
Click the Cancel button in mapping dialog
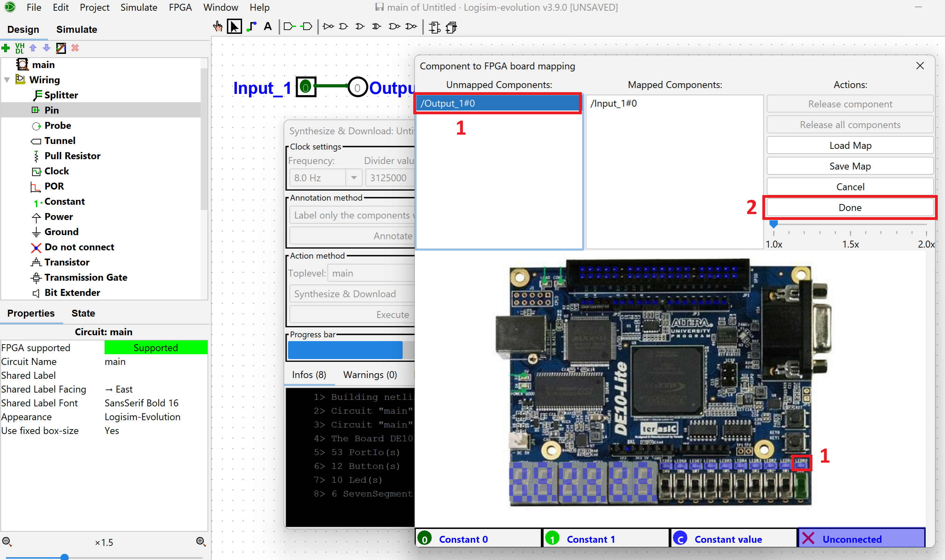pyautogui.click(x=849, y=187)
